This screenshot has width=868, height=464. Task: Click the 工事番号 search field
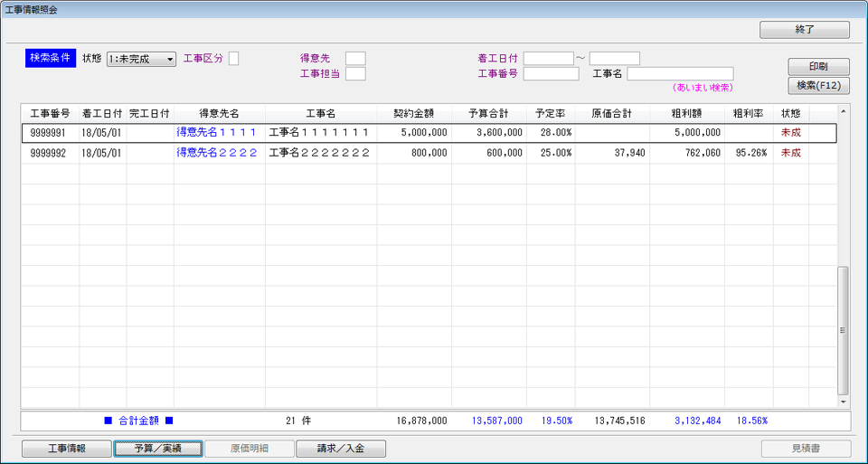[551, 74]
